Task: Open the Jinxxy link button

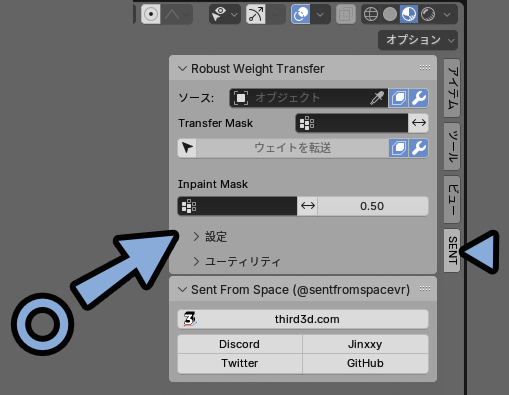Action: (x=365, y=344)
